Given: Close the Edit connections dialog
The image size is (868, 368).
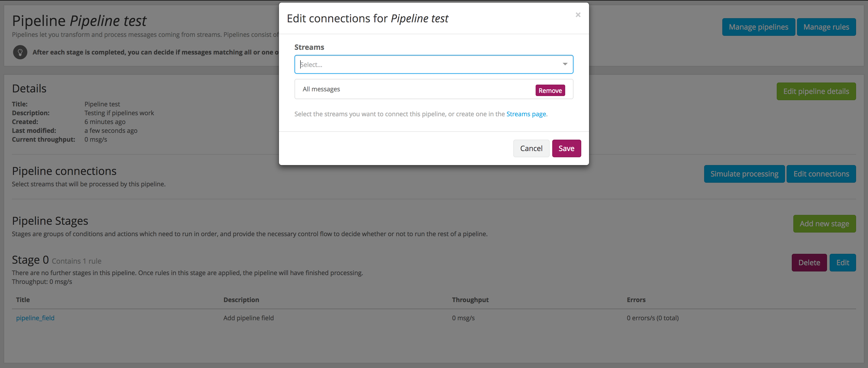Looking at the screenshot, I should click(578, 15).
